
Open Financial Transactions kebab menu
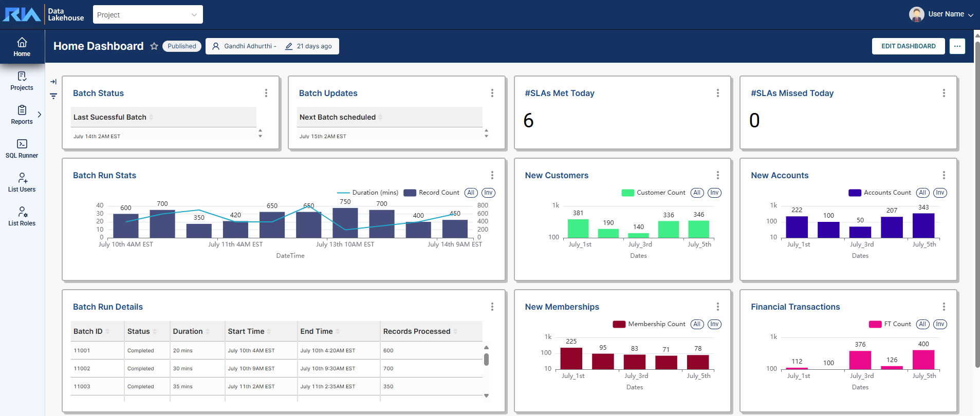click(944, 307)
